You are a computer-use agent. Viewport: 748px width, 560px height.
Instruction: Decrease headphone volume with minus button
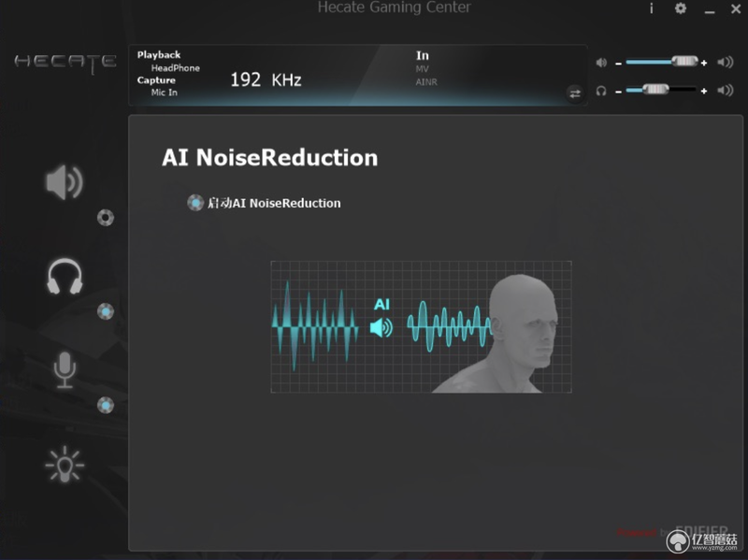point(618,91)
